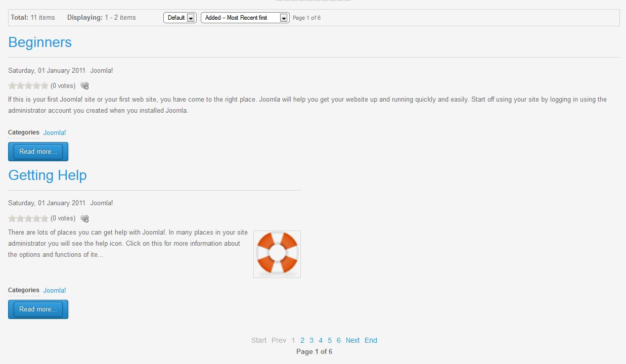Go to pagination page 3
Viewport: 626px width, 364px height.
click(x=311, y=340)
